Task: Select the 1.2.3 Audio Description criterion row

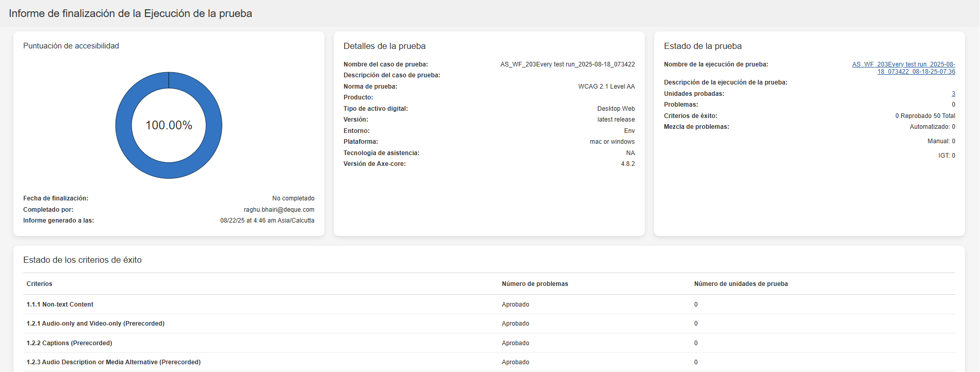Action: 113,362
